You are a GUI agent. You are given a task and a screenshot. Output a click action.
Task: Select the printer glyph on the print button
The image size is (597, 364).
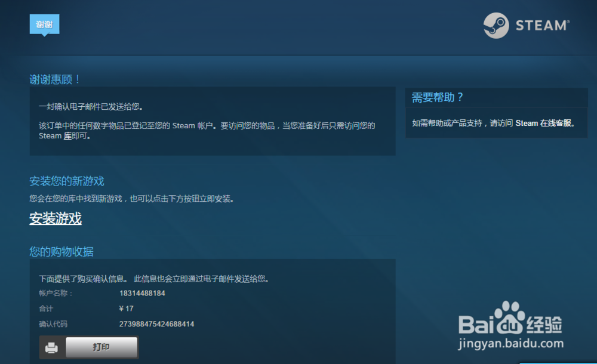[51, 347]
